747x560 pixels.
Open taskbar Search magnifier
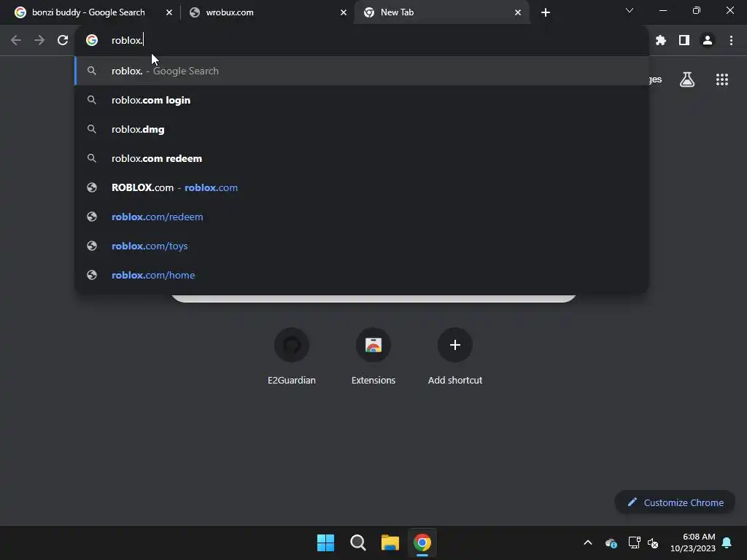357,542
